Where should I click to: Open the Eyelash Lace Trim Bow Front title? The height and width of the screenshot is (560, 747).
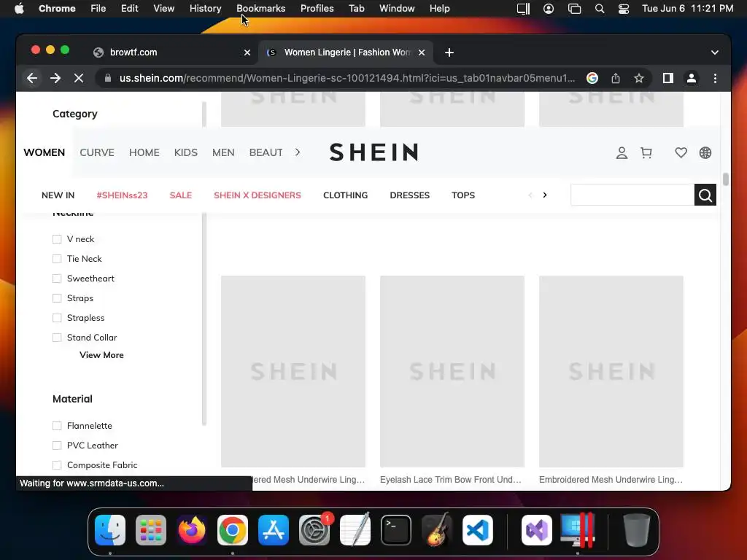tap(451, 480)
